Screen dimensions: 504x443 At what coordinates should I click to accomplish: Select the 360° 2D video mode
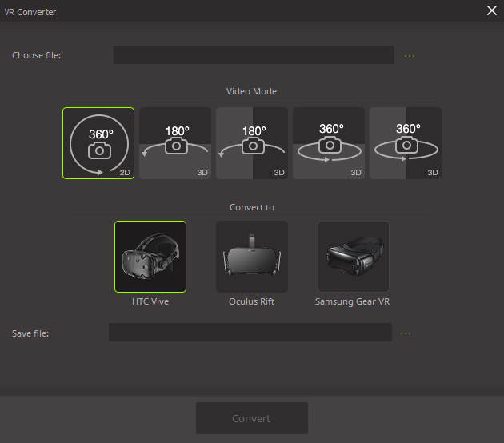(98, 143)
